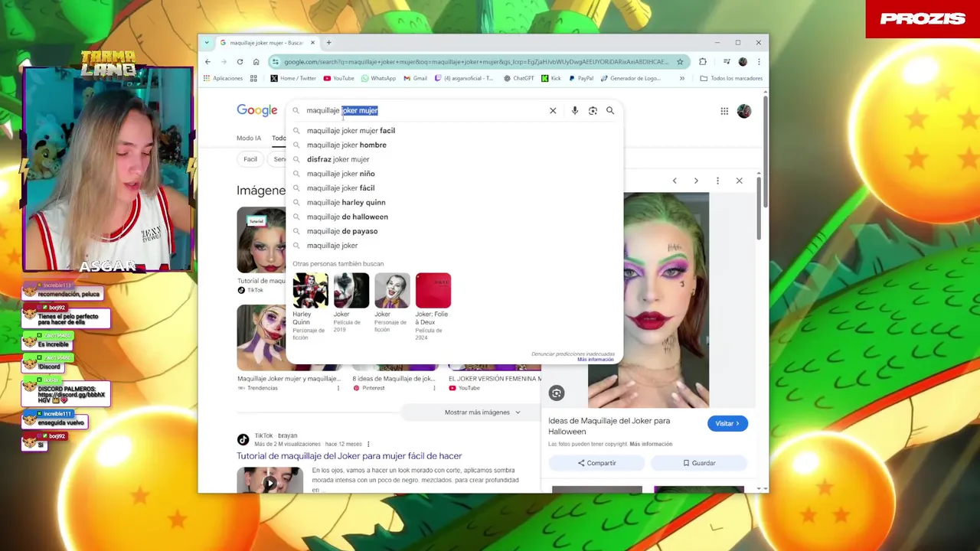Open options for Pinterest image result
The image size is (980, 551).
click(x=434, y=388)
